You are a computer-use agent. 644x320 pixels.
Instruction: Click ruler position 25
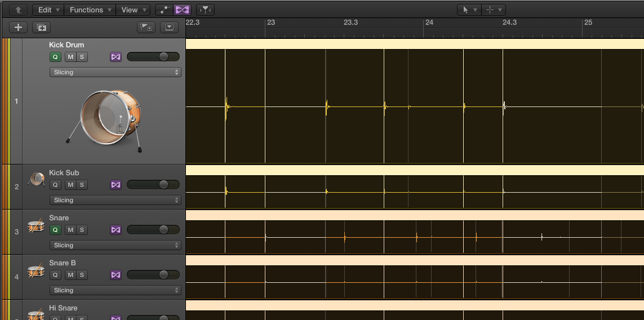[x=588, y=23]
